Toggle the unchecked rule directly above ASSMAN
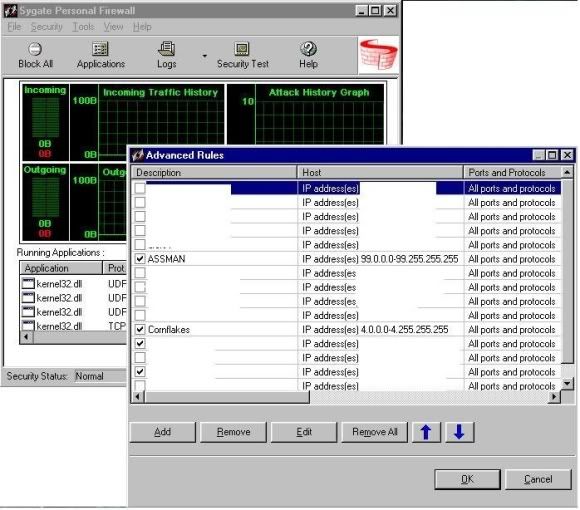580x510 pixels. coord(140,244)
